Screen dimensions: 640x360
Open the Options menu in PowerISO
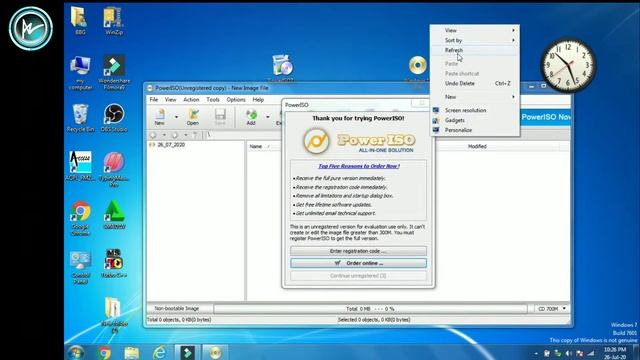(236, 100)
